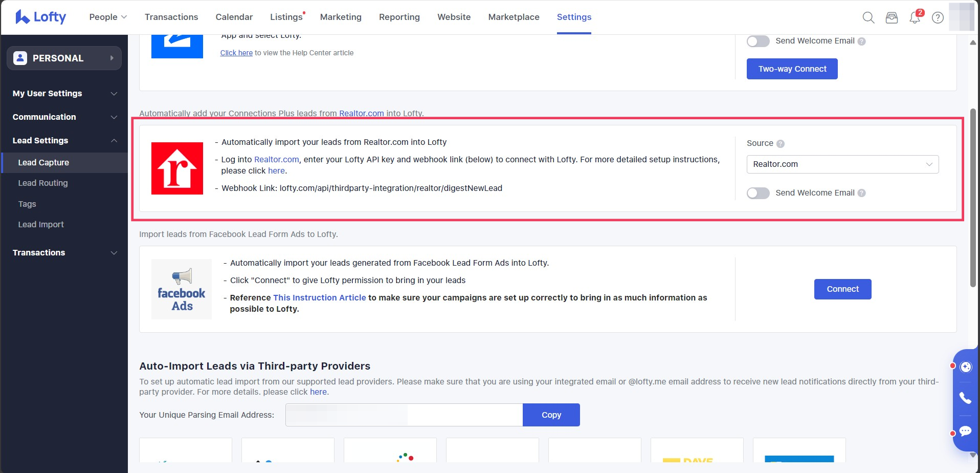
Task: Open the help question mark icon
Action: tap(938, 17)
